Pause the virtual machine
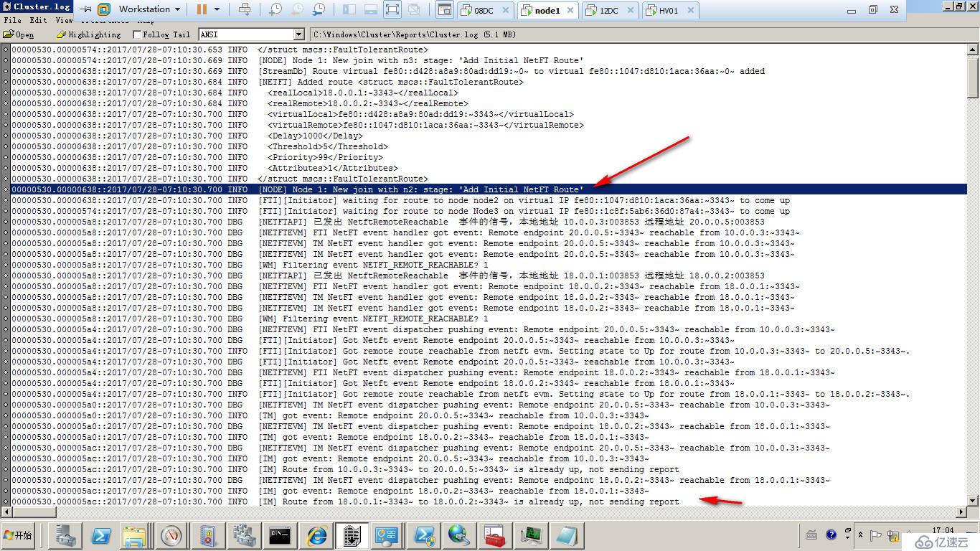980x551 pixels. [x=202, y=9]
